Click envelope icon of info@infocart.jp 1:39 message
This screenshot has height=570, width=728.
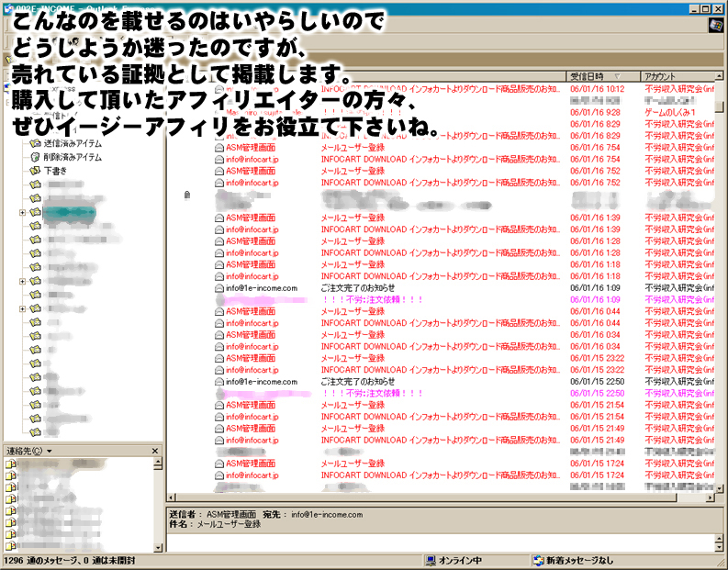click(x=219, y=229)
